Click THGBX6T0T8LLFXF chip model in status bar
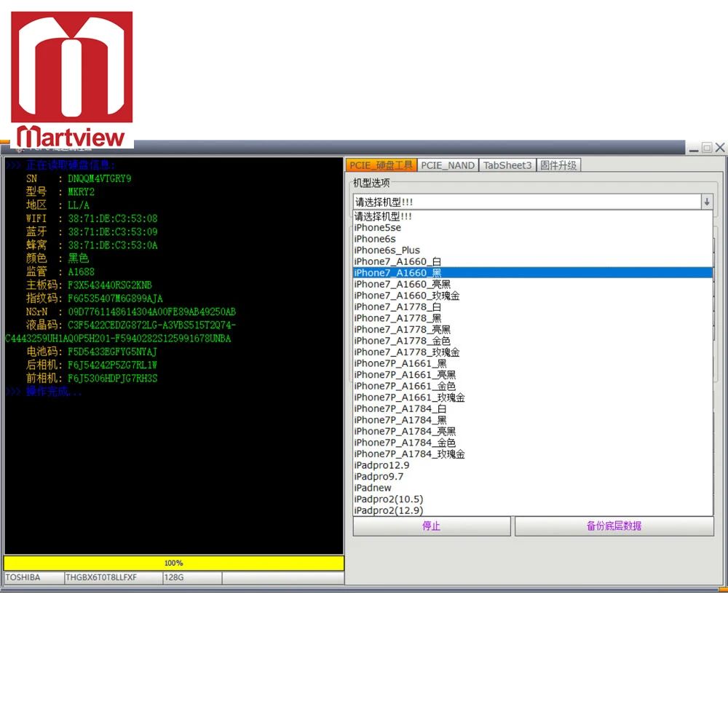 click(114, 577)
